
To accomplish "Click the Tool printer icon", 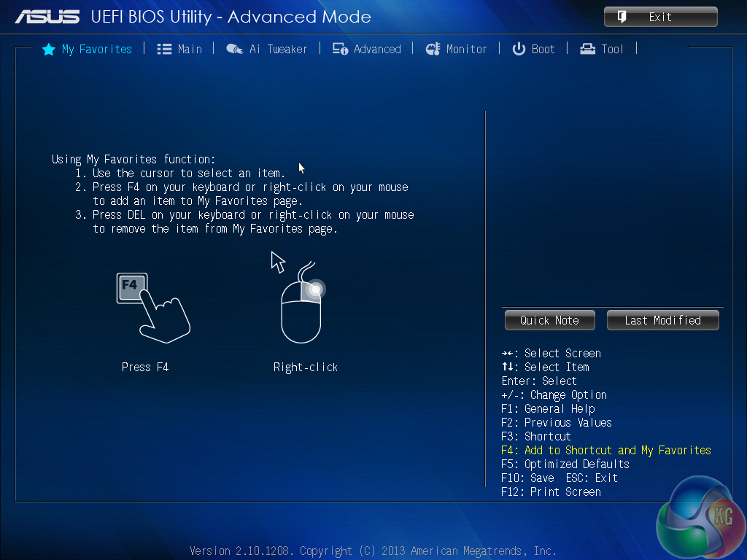I will (587, 49).
